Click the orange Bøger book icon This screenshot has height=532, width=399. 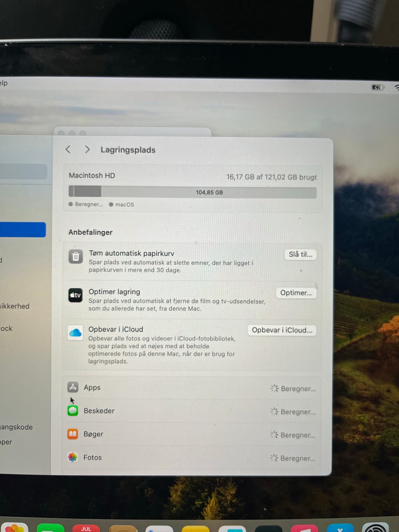(x=73, y=434)
